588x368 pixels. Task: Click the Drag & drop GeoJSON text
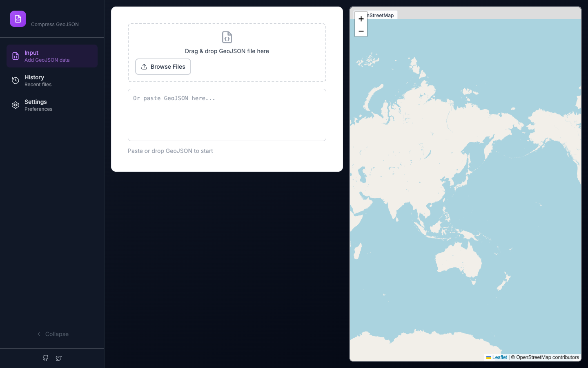click(227, 51)
